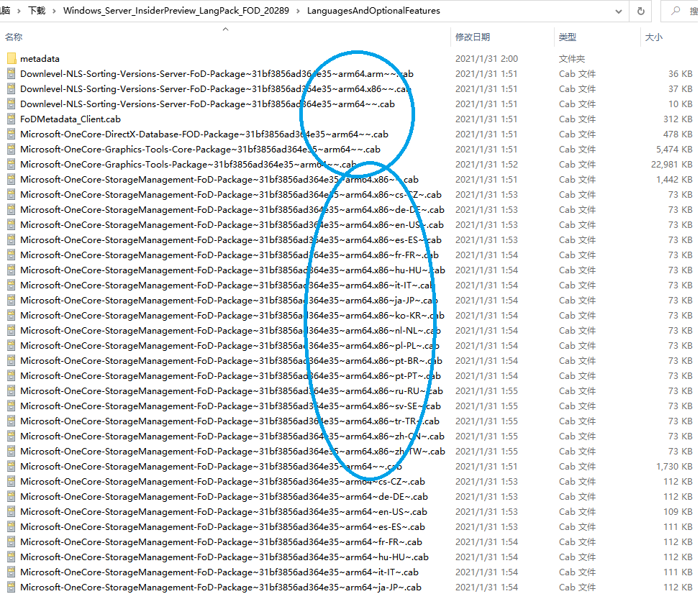Click the 109 KB size cell
The height and width of the screenshot is (599, 700).
678,512
